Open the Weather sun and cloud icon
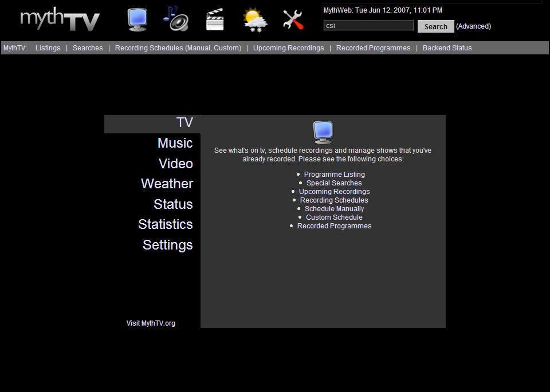The width and height of the screenshot is (550, 392). [255, 21]
